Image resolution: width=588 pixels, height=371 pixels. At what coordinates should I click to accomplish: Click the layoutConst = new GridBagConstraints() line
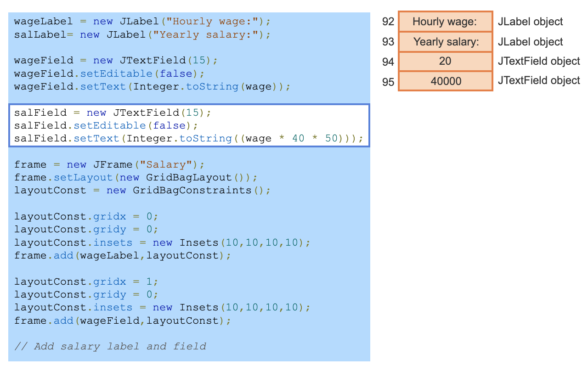click(142, 190)
